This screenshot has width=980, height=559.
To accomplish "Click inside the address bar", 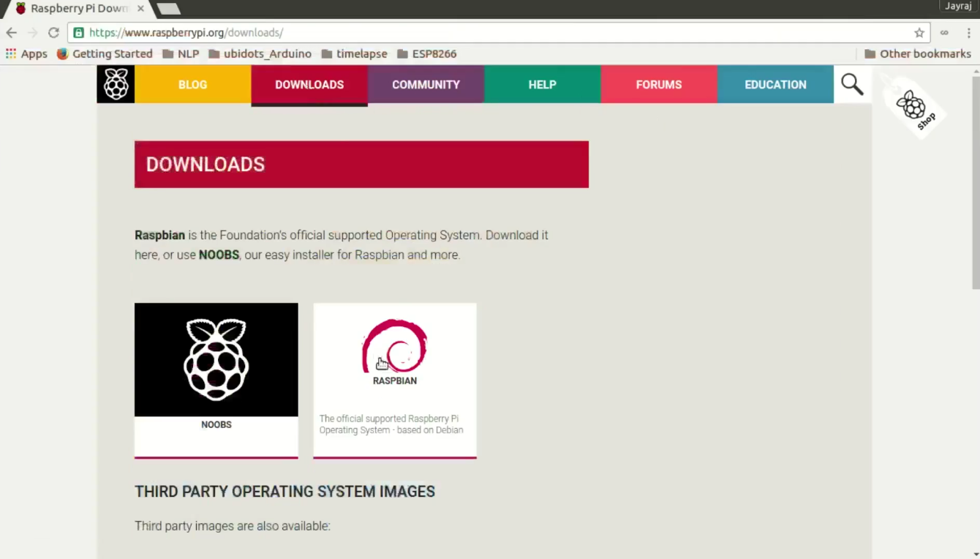I will [293, 32].
